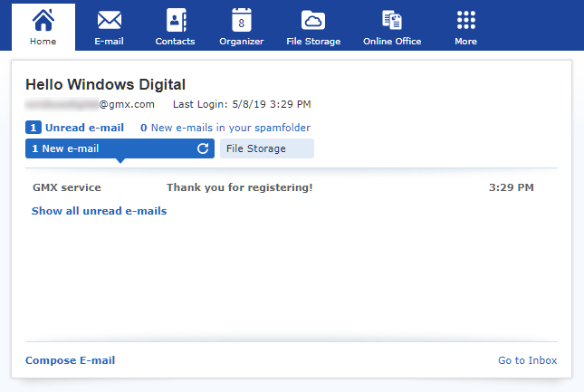Click the Hello Windows Digital heading

tap(105, 84)
